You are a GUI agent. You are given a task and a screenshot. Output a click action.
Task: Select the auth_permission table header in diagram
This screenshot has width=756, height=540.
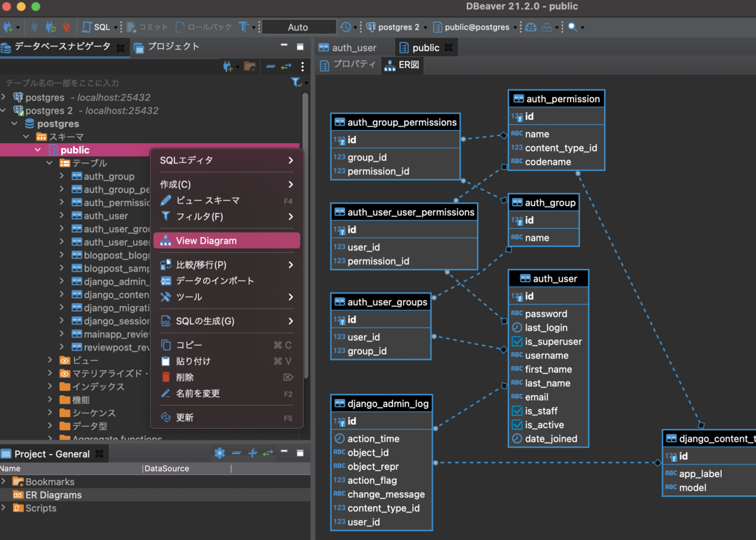pos(556,99)
